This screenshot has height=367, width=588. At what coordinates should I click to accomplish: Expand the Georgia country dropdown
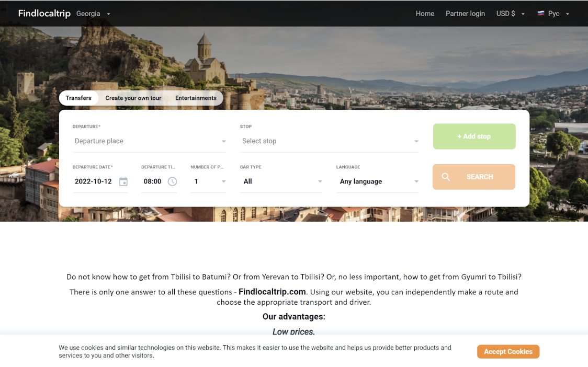[x=93, y=14]
